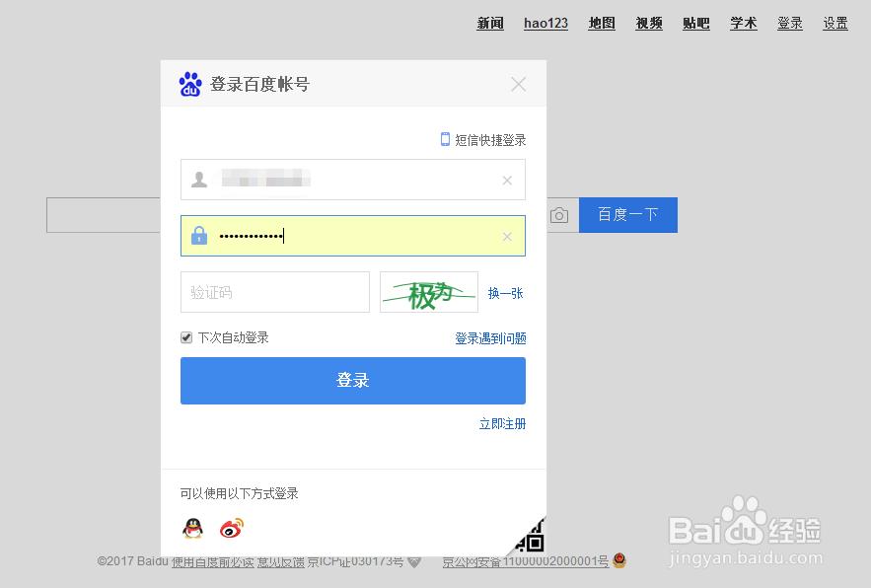Open 贴吧 in top navigation

pos(696,24)
